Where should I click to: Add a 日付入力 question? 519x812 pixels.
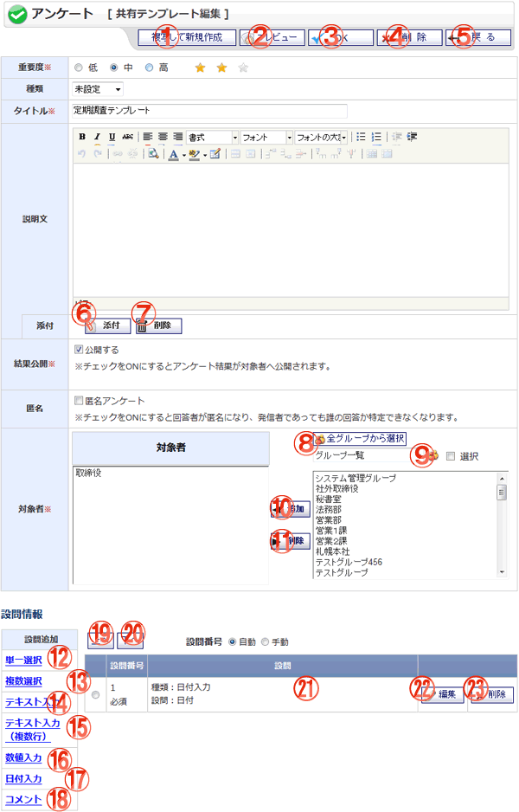pyautogui.click(x=23, y=779)
